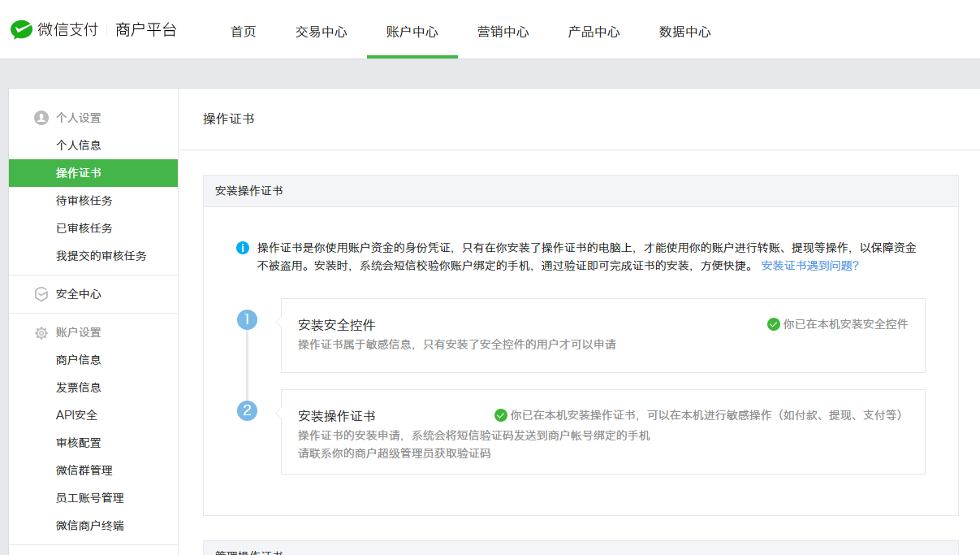The image size is (980, 555).
Task: Open the 首页 tab
Action: [x=244, y=32]
